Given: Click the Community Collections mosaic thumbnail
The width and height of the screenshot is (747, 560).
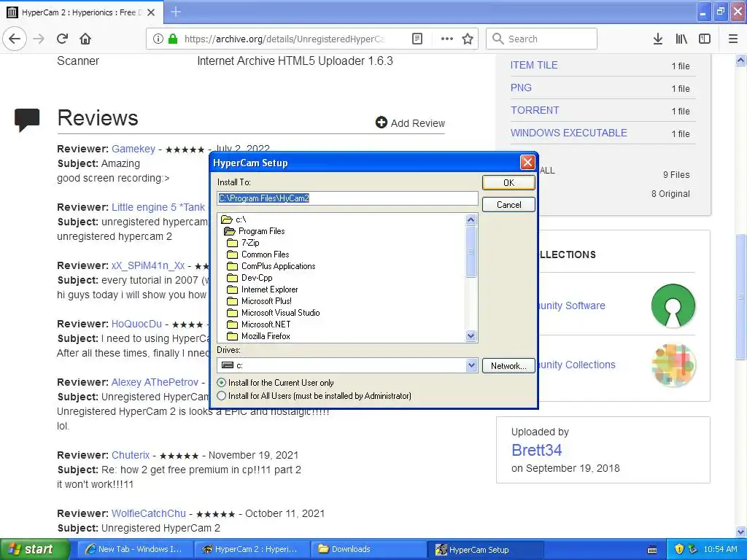Looking at the screenshot, I should pyautogui.click(x=673, y=365).
